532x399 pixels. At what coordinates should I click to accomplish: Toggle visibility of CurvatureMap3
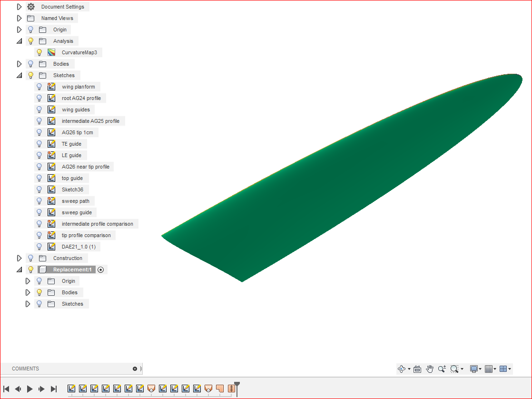pyautogui.click(x=39, y=52)
